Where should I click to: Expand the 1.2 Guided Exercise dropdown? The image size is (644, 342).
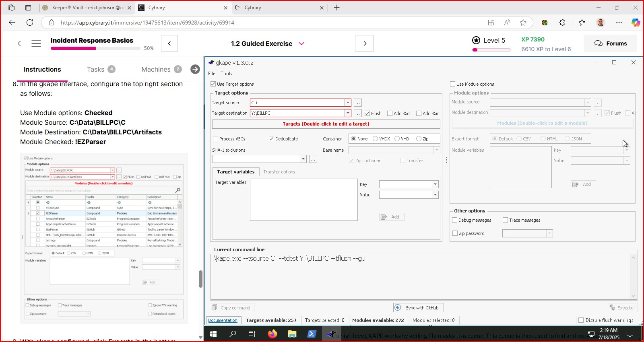[301, 43]
